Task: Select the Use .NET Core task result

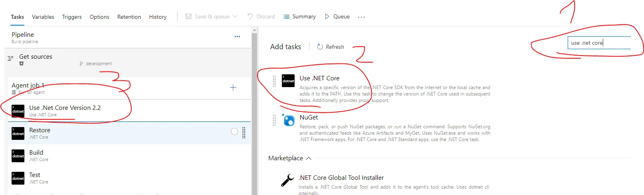Action: (x=382, y=89)
